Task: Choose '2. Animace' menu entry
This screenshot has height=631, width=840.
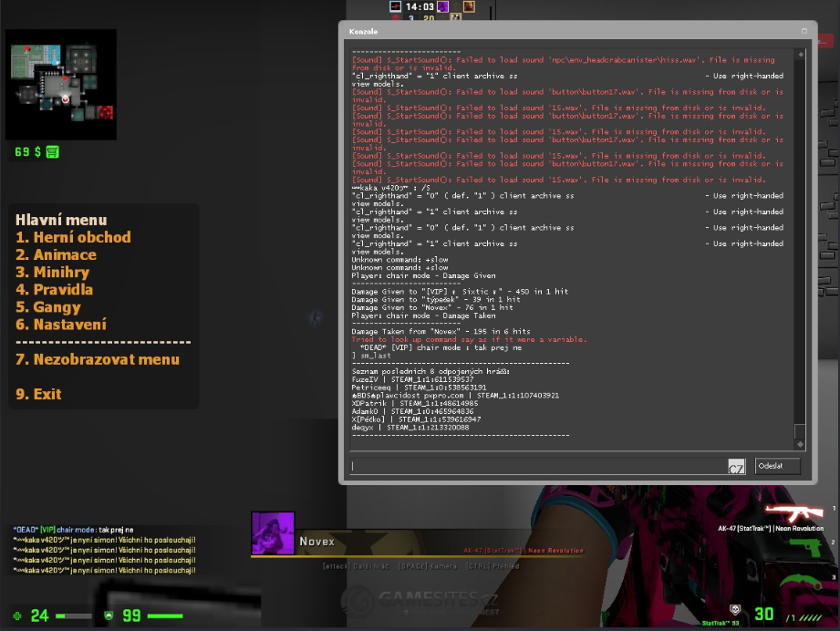Action: coord(56,254)
